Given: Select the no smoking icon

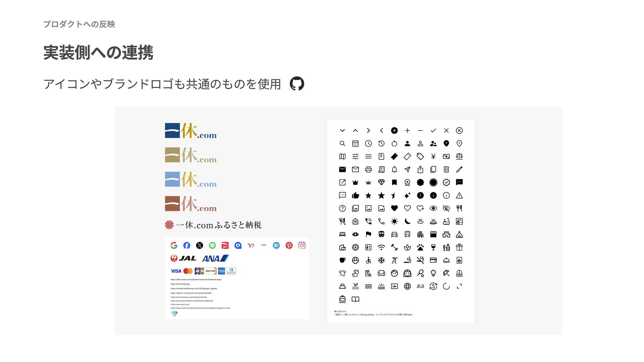Looking at the screenshot, I should pos(420,260).
